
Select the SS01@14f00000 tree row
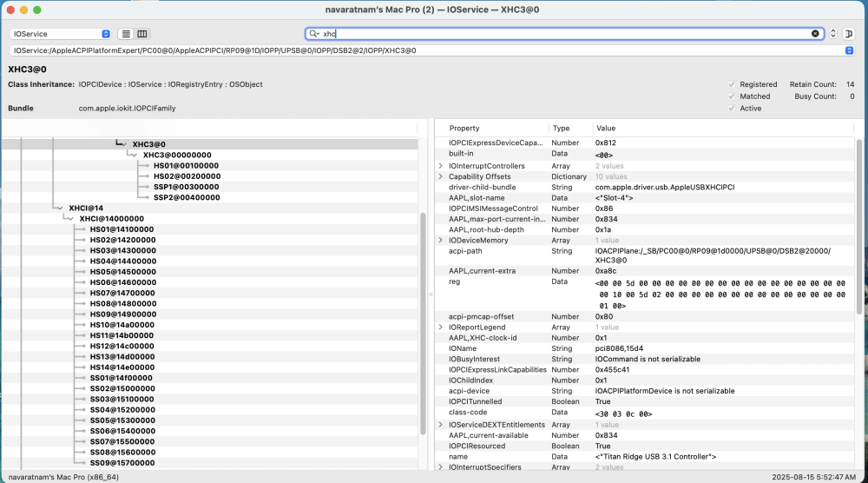tap(209, 378)
